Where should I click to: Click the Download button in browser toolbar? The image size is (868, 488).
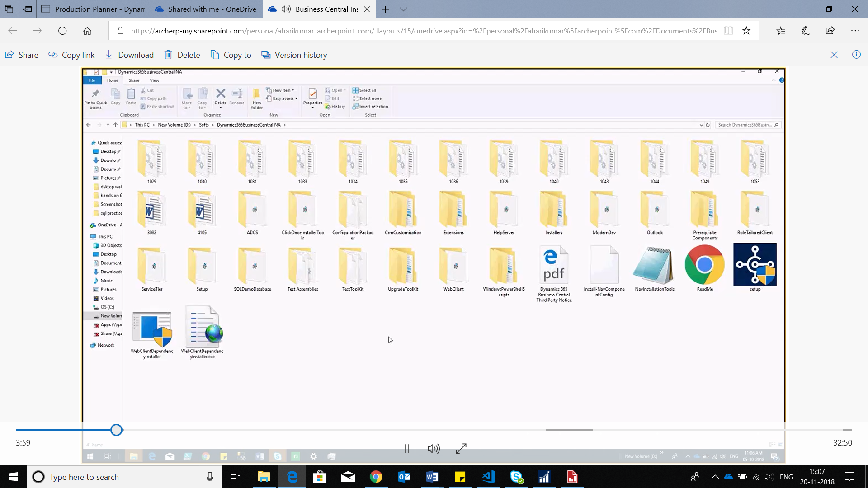pyautogui.click(x=129, y=55)
